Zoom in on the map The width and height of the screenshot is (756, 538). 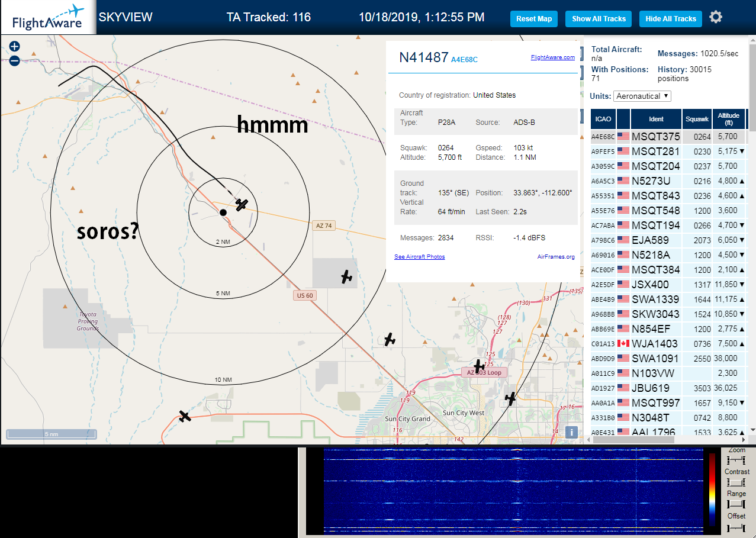[15, 46]
